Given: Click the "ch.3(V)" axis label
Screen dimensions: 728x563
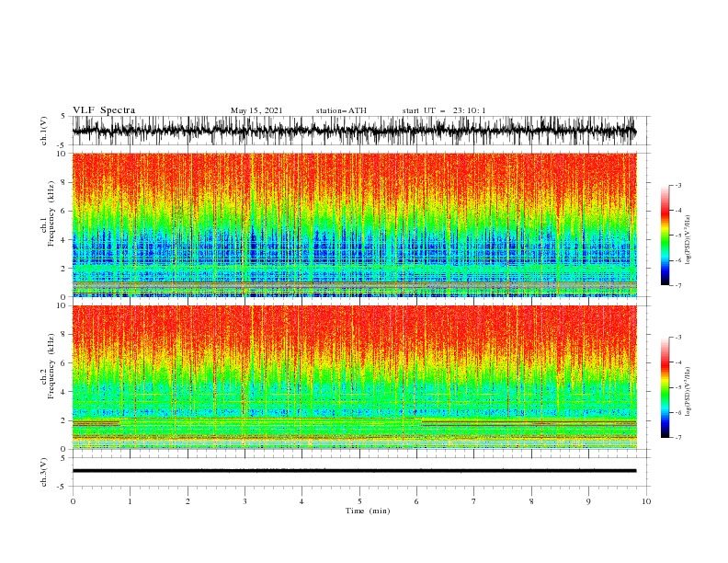Looking at the screenshot, I should (x=44, y=472).
